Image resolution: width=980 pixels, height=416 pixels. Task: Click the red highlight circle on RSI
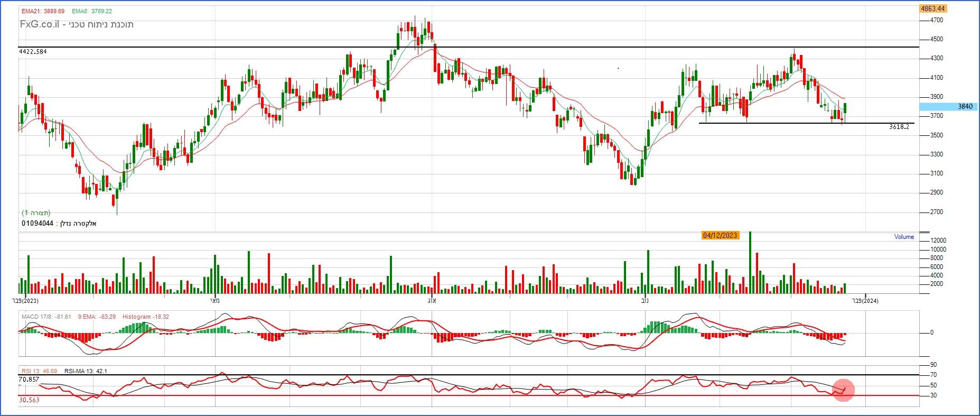[843, 390]
